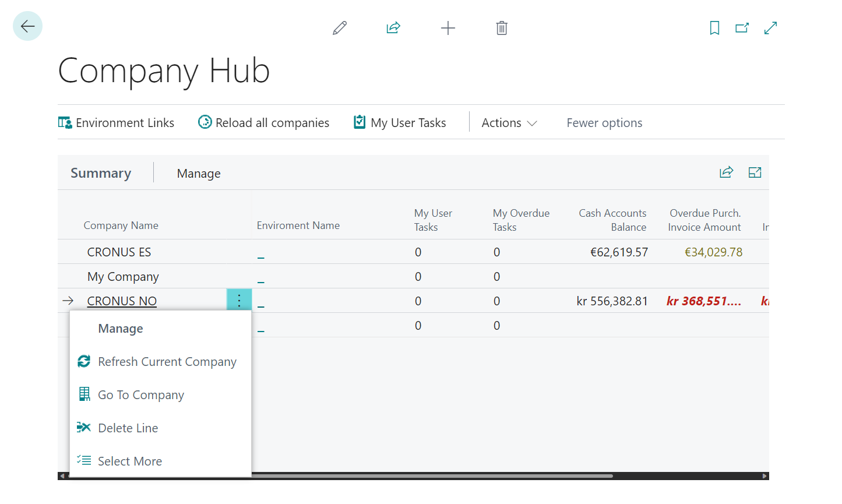Switch to the Manage tab
The height and width of the screenshot is (504, 842).
pos(199,173)
